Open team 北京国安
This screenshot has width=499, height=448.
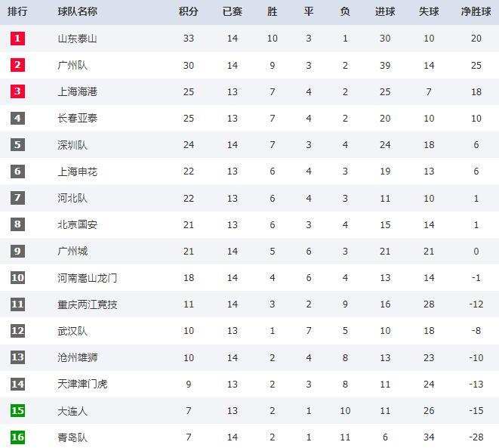pos(77,225)
